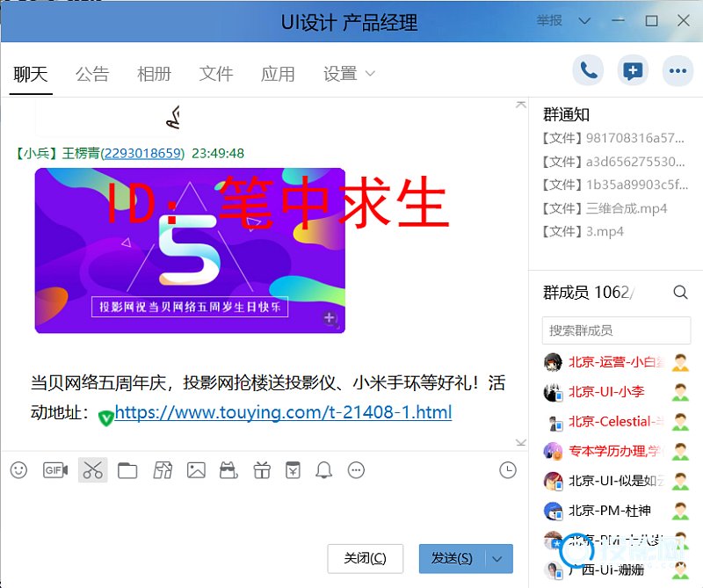Click the invite-to-chat speech bubble plus icon
Image resolution: width=703 pixels, height=588 pixels.
pos(633,70)
